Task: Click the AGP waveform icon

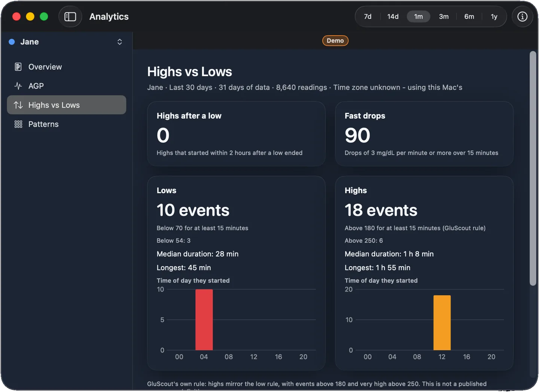Action: pos(18,86)
